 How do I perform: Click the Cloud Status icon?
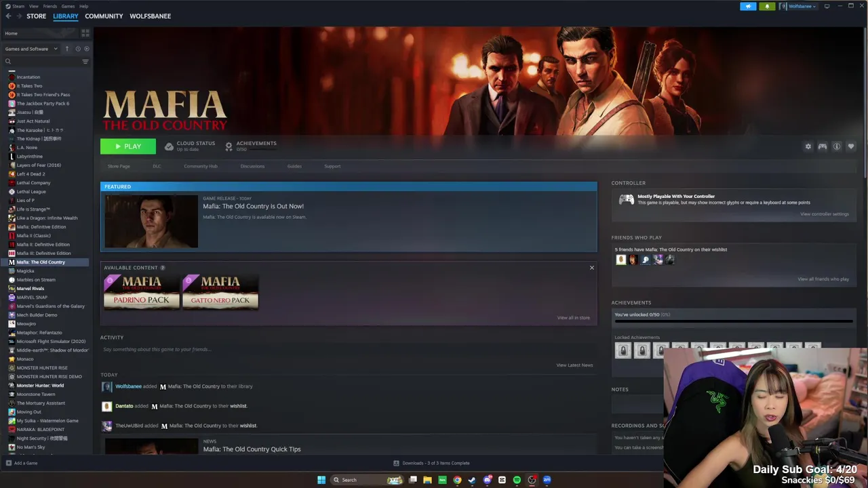pyautogui.click(x=169, y=146)
